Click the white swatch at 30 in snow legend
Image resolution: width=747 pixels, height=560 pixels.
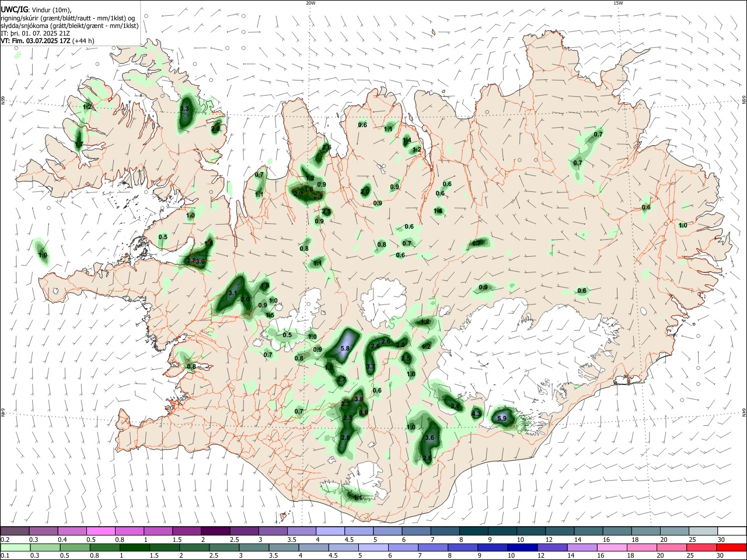point(732,531)
